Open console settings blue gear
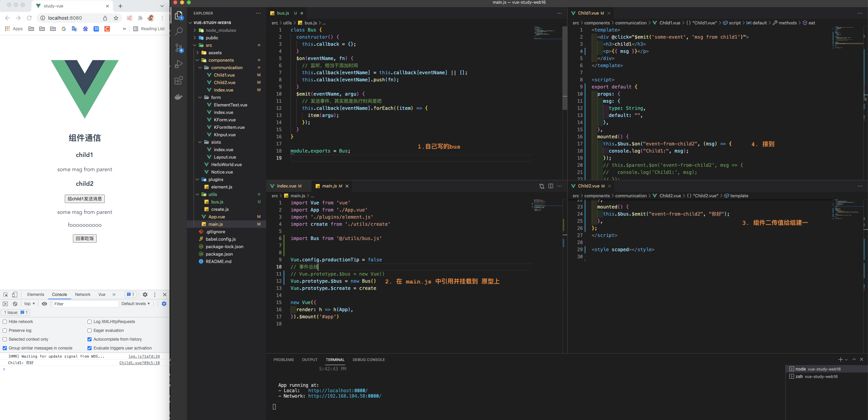This screenshot has height=420, width=868. point(164,304)
